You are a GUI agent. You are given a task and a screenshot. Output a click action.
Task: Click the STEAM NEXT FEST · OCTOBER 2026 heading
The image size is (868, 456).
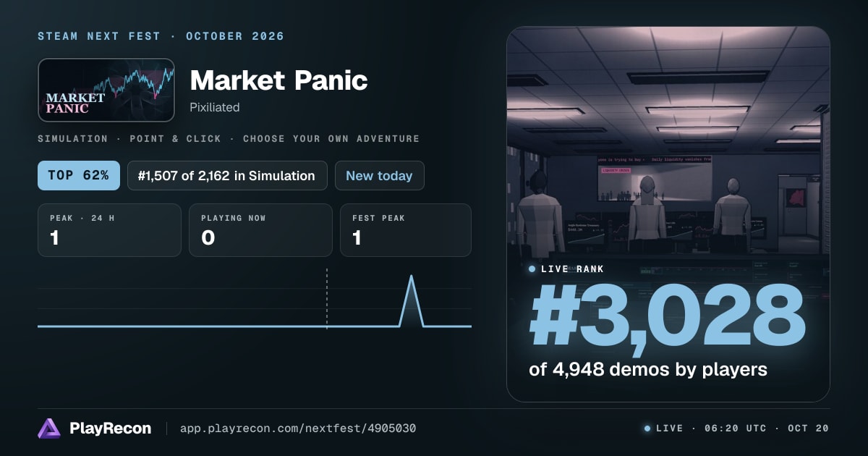pos(161,36)
